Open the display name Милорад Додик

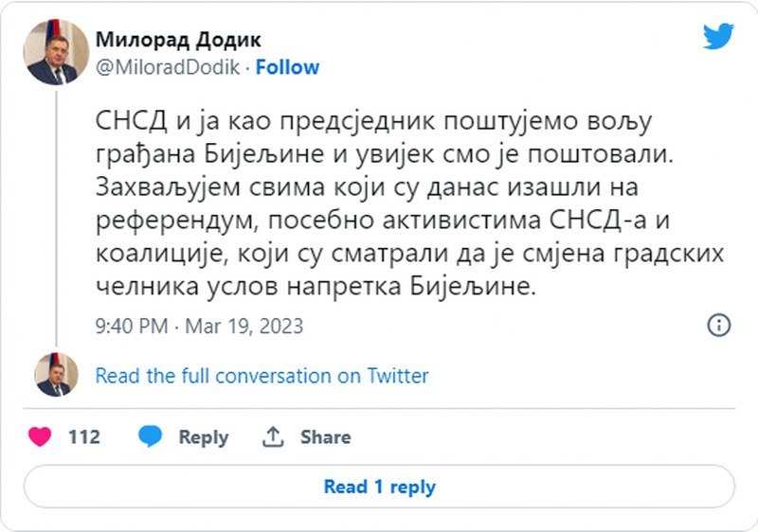[178, 40]
